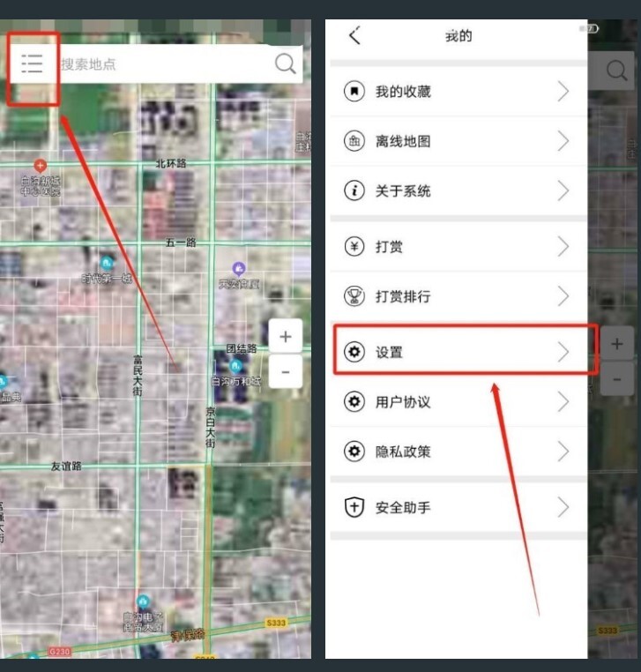Expand the chevron on the 打赏 row

(x=563, y=246)
